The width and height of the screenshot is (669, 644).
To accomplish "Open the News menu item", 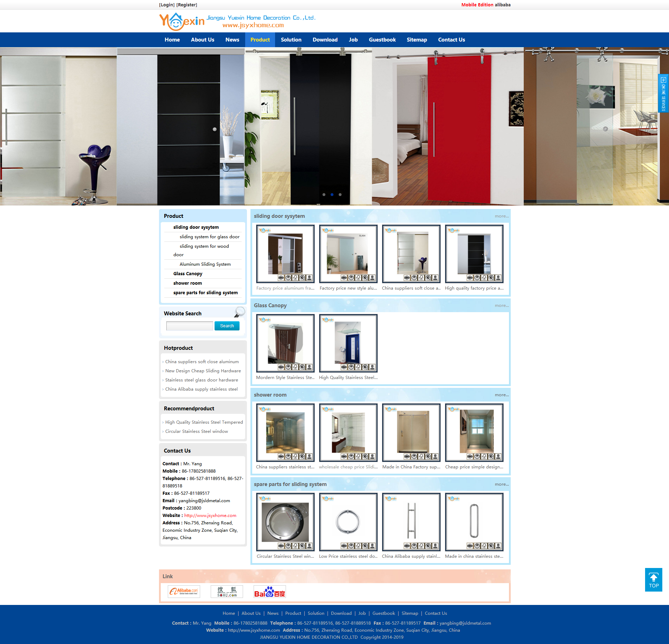I will (x=232, y=40).
